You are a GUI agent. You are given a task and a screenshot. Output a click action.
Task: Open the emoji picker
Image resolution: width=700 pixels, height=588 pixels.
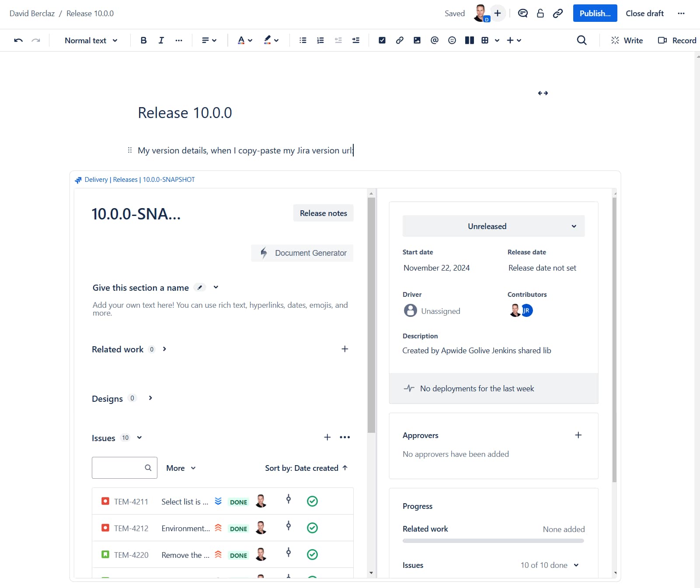tap(451, 40)
